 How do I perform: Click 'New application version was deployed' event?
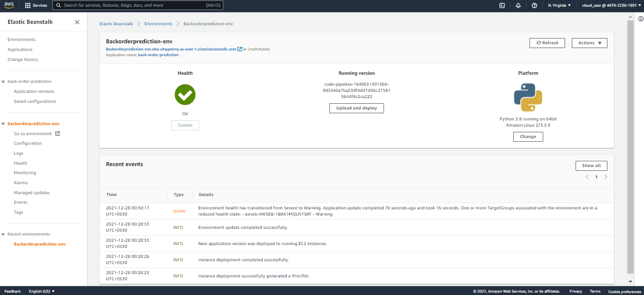click(x=262, y=244)
